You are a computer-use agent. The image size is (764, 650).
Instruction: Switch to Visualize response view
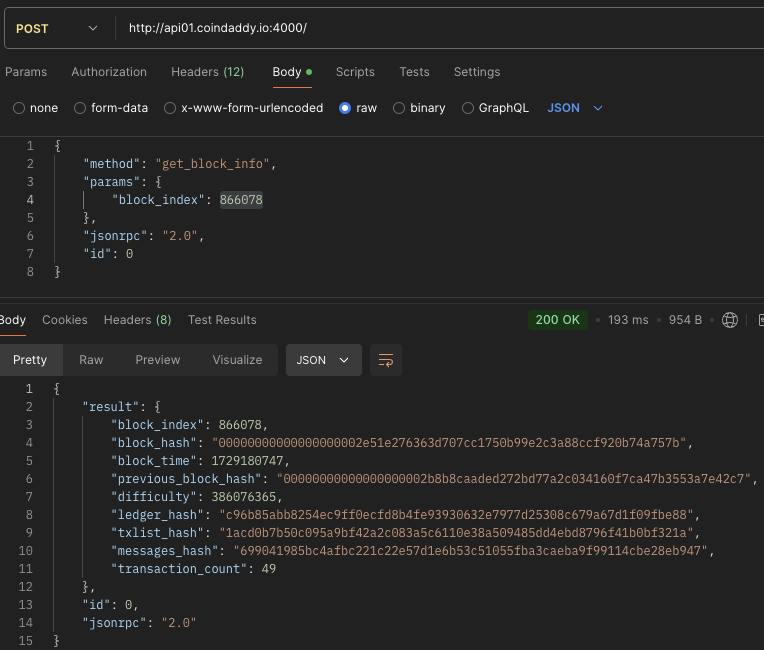tap(237, 360)
